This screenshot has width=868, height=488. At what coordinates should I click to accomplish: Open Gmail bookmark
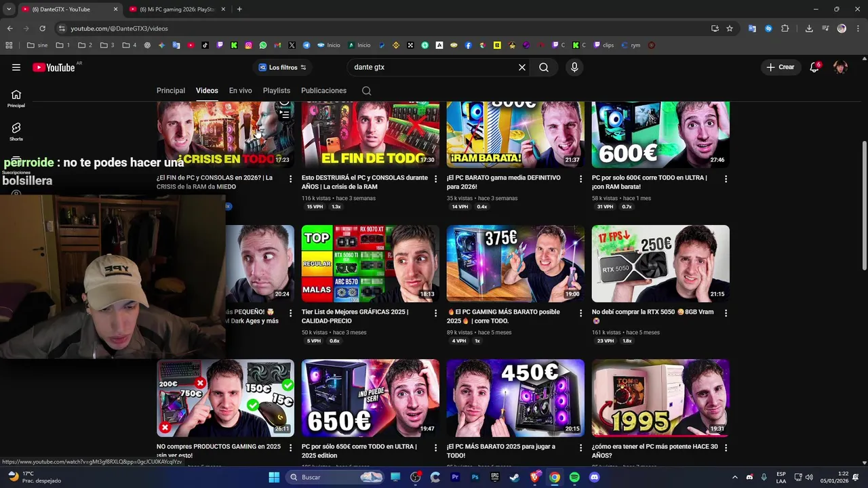pyautogui.click(x=277, y=45)
